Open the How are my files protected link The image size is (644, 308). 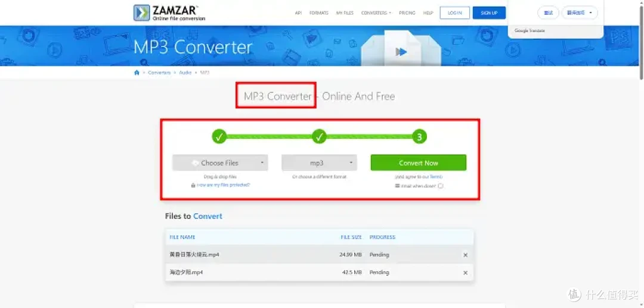coord(223,185)
